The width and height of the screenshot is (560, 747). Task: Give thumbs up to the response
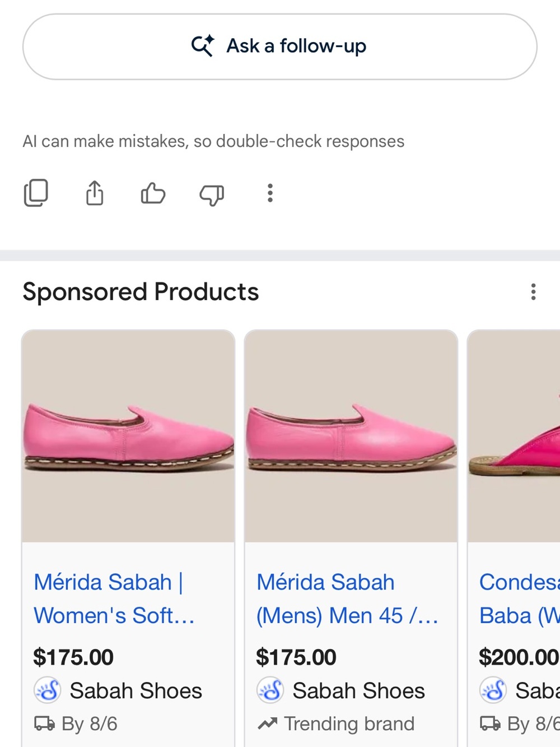pos(153,193)
